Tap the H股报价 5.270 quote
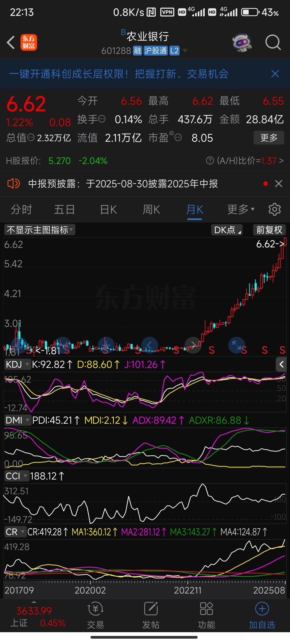Viewport: 290px width, 644px height. tap(59, 161)
